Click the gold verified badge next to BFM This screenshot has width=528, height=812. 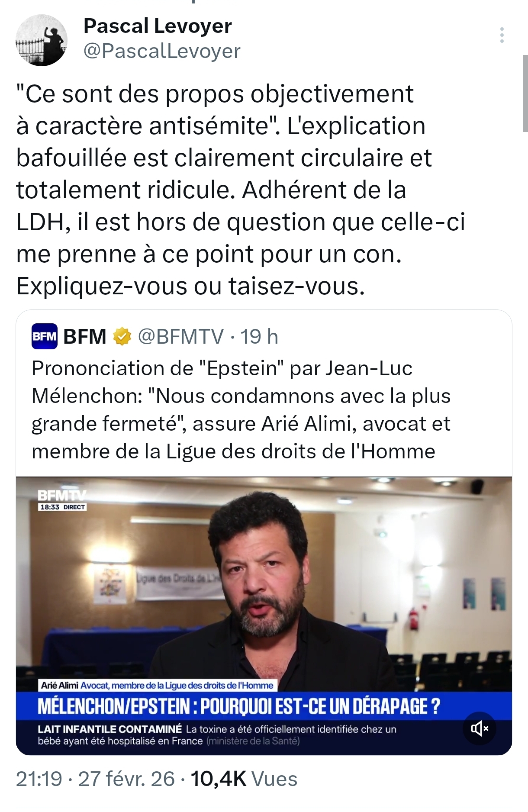click(122, 337)
